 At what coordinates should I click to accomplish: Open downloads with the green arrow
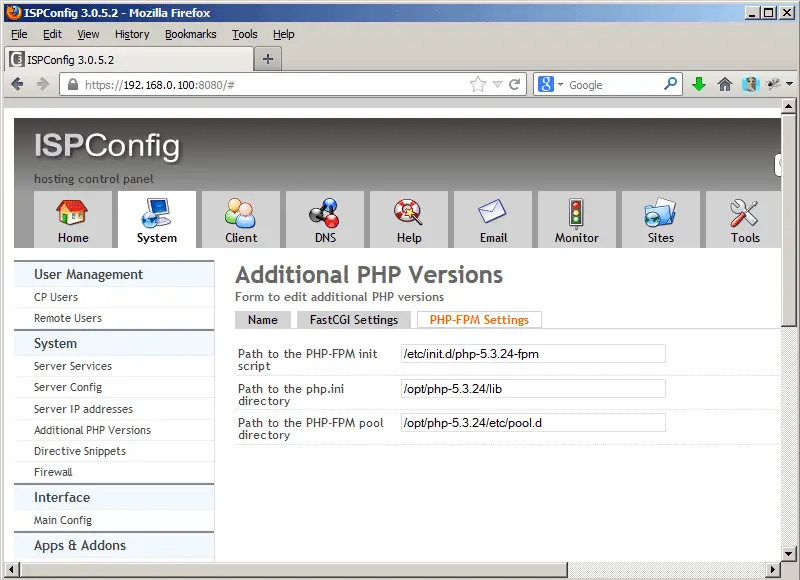(x=699, y=84)
